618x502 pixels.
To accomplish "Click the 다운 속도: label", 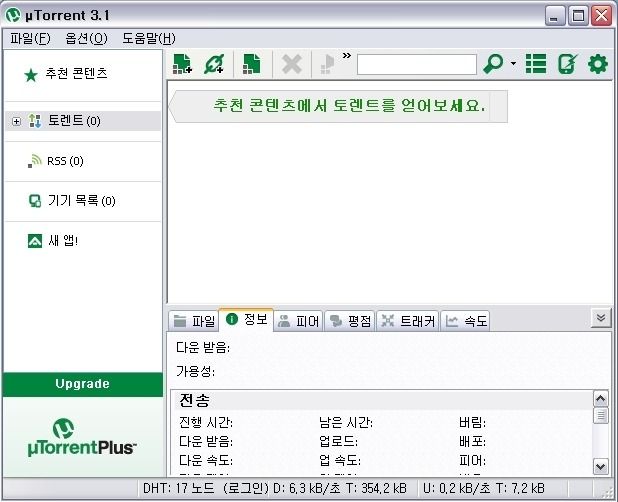I will point(206,460).
